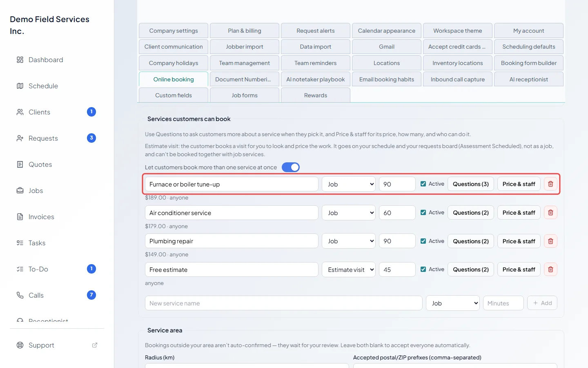Open type dropdown for the new service row

click(x=453, y=303)
